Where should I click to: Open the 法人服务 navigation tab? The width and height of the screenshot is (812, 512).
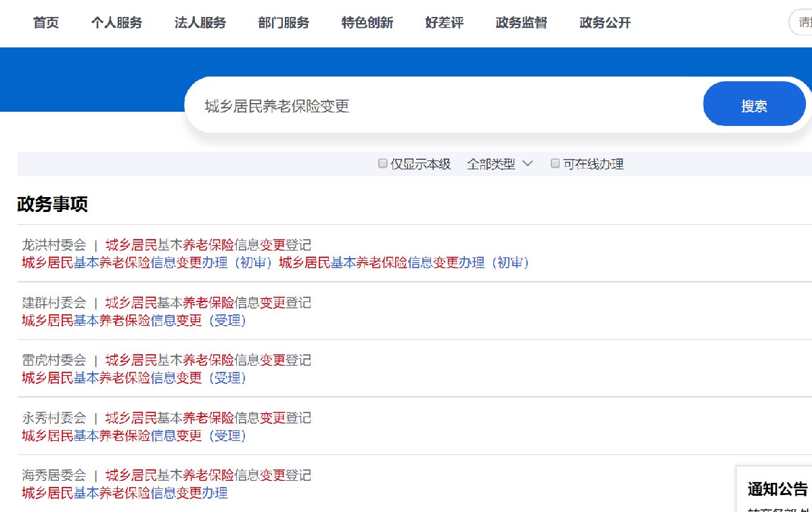coord(200,23)
